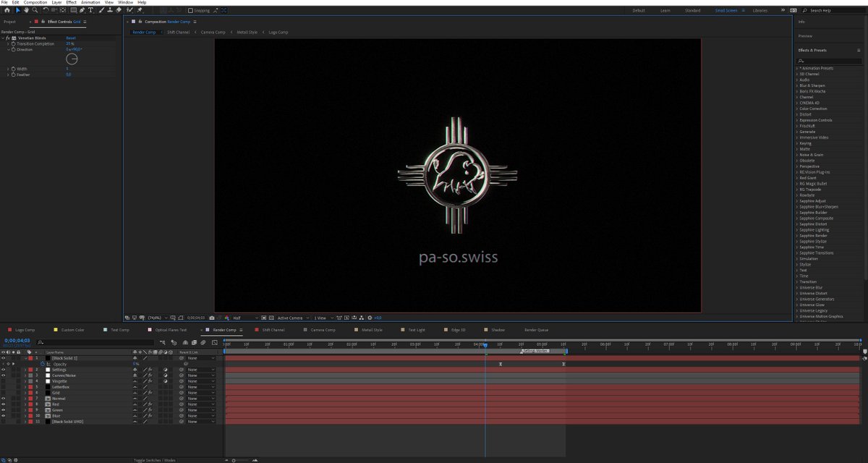Click stopwatch beside Opacity property
Viewport: 868px width, 463px height.
43,364
